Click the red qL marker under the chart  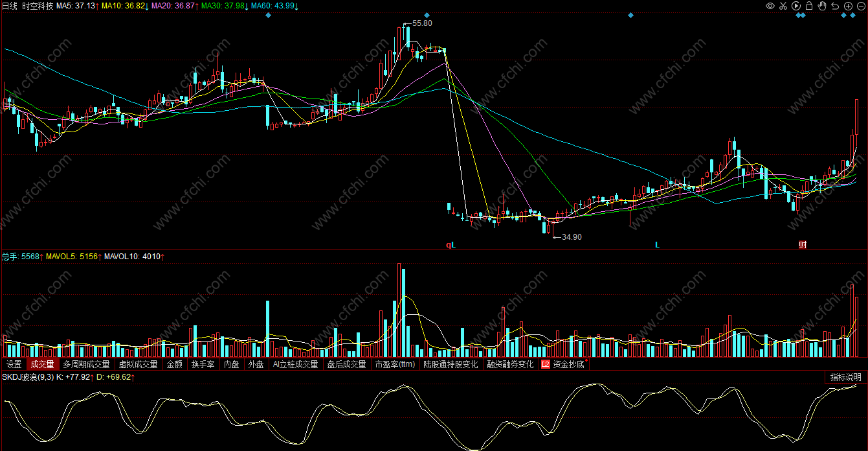coord(451,245)
